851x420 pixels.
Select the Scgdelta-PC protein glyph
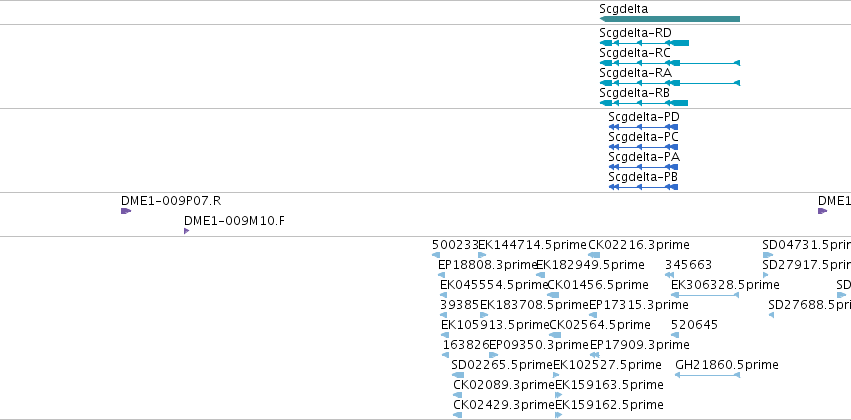coord(643,147)
